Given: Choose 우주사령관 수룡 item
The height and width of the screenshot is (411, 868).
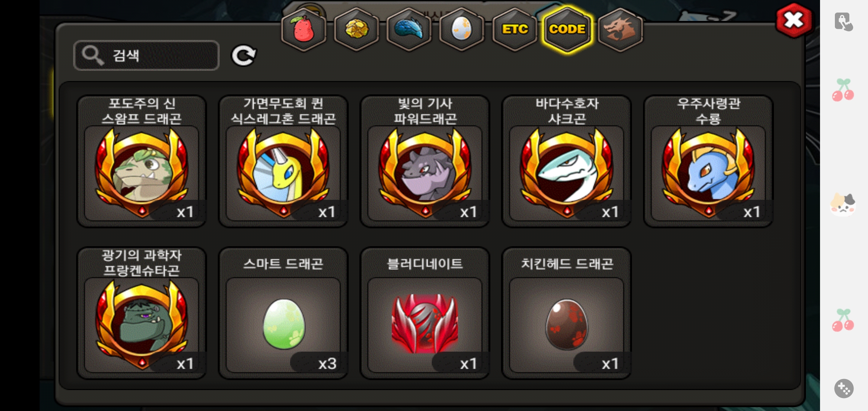Looking at the screenshot, I should point(708,161).
